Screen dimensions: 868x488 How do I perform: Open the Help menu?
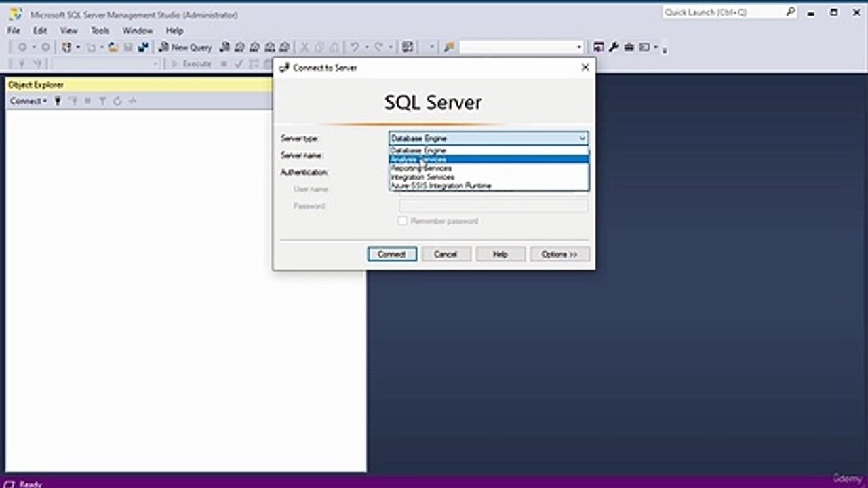pyautogui.click(x=174, y=30)
